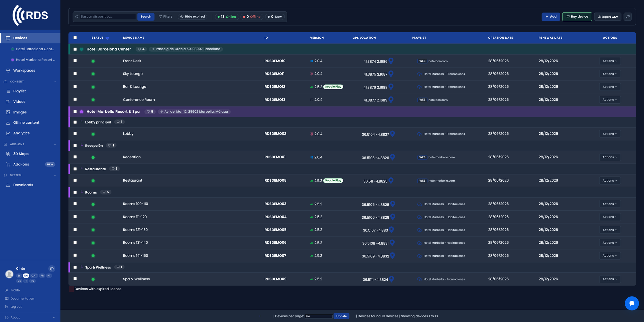Screen dimensions: 644x322
Task: Click the refresh icon button in top toolbar
Action: click(628, 17)
